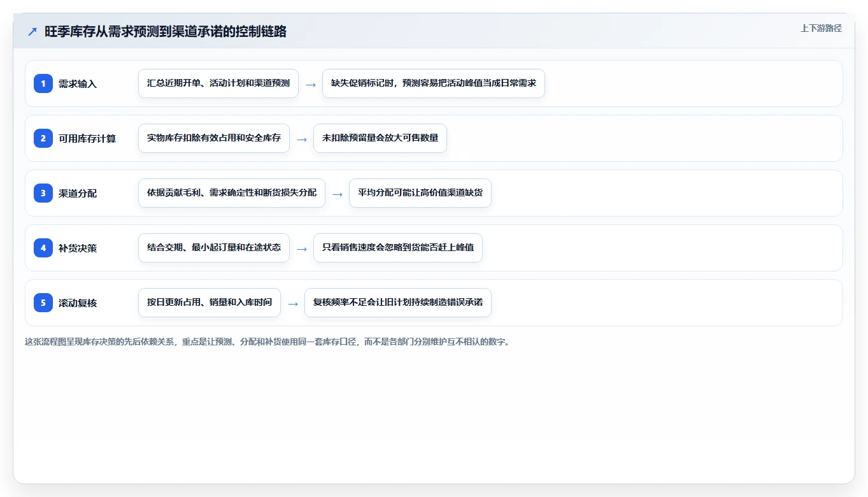This screenshot has width=868, height=497.
Task: Click the arrow in the 可用库存计算 row
Action: [302, 139]
